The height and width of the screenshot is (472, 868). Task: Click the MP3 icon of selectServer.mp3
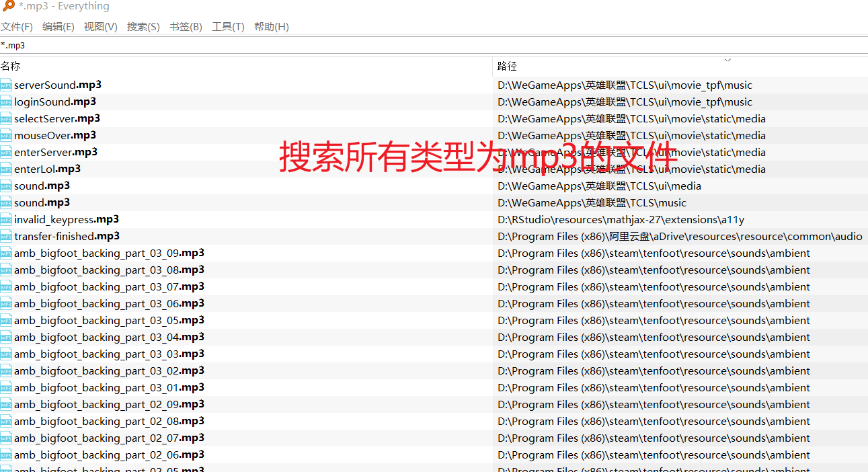tap(6, 118)
